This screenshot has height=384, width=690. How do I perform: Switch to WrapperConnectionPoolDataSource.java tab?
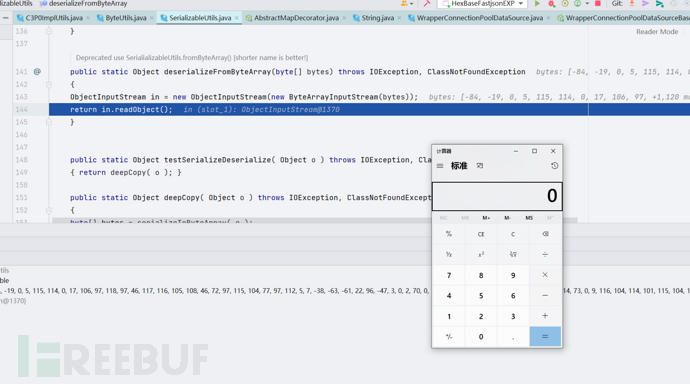tap(479, 18)
